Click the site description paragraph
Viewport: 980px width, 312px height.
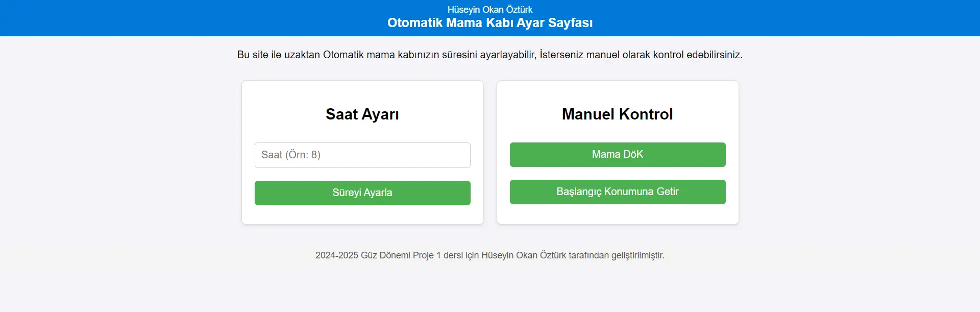click(x=490, y=55)
